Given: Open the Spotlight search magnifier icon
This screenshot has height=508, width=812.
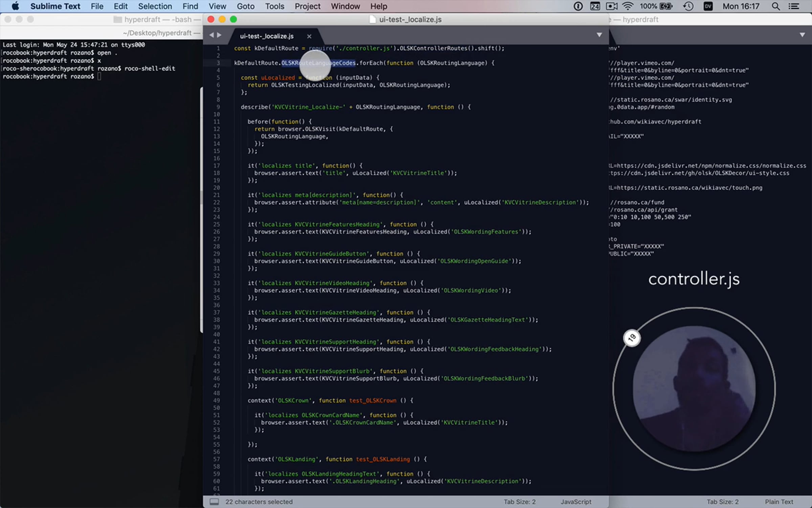Looking at the screenshot, I should click(775, 6).
